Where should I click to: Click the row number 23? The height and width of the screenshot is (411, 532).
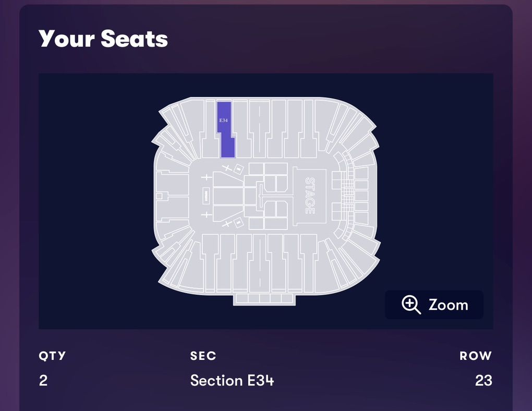tap(483, 380)
